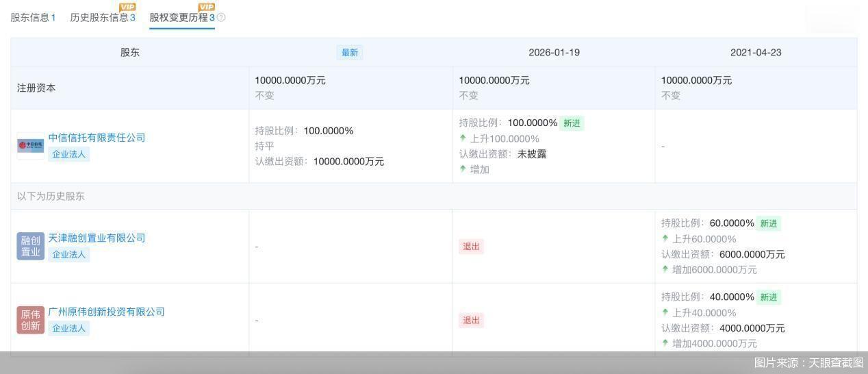Click 新进 badge next to 60.0000%
This screenshot has height=374, width=868.
[769, 223]
